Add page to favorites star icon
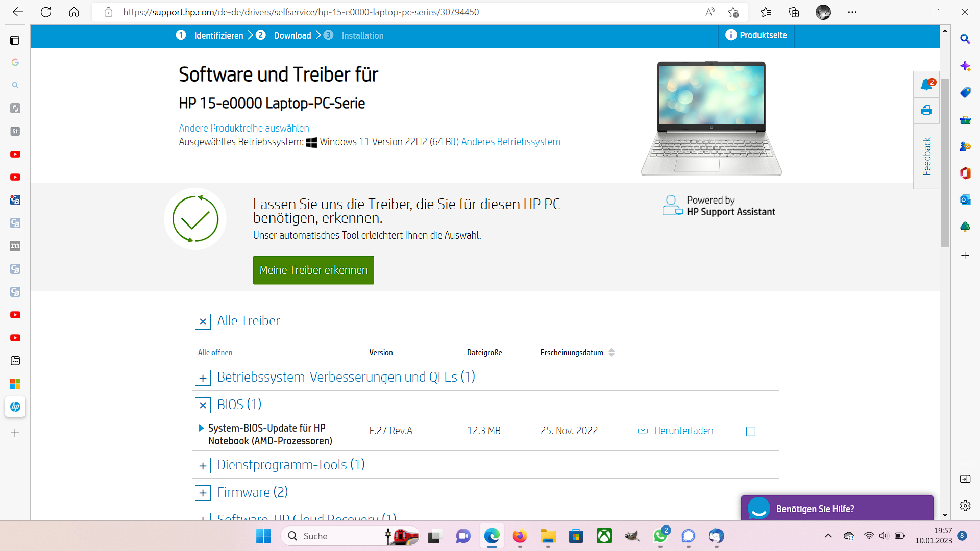Image resolution: width=980 pixels, height=551 pixels. click(x=733, y=12)
